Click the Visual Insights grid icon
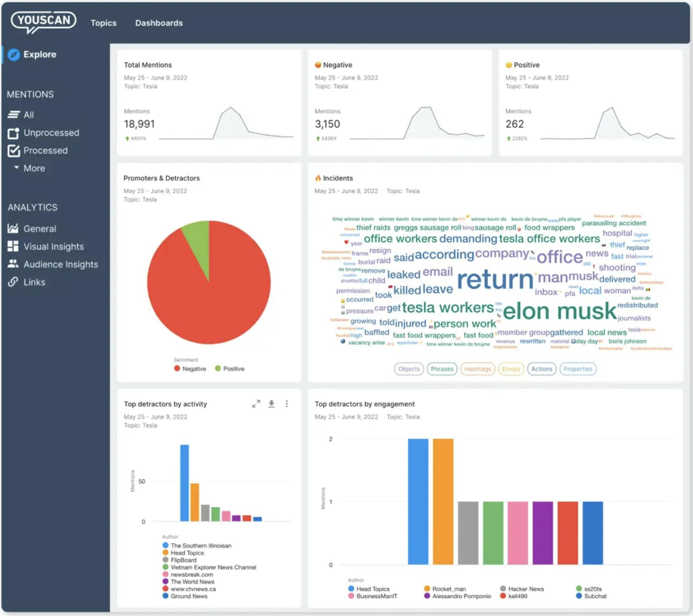The height and width of the screenshot is (616, 693). click(x=13, y=246)
